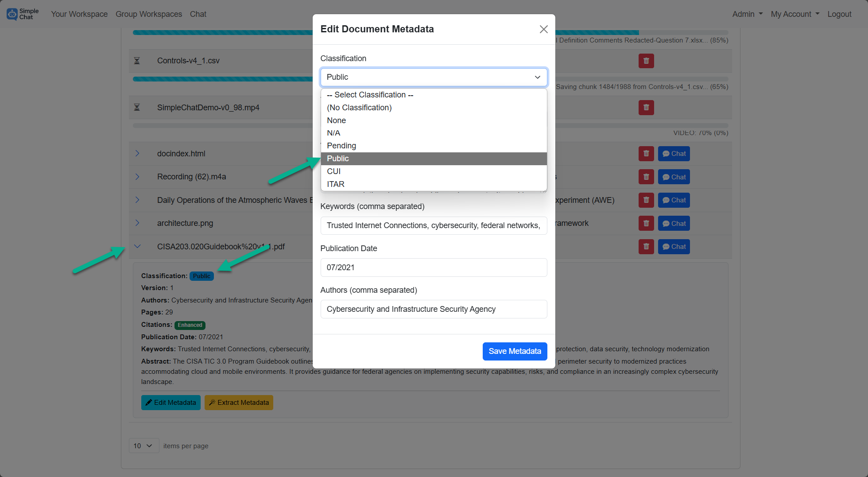The height and width of the screenshot is (477, 868).
Task: Click the hourglass icon beside Controls-v4_1.csv
Action: point(137,61)
